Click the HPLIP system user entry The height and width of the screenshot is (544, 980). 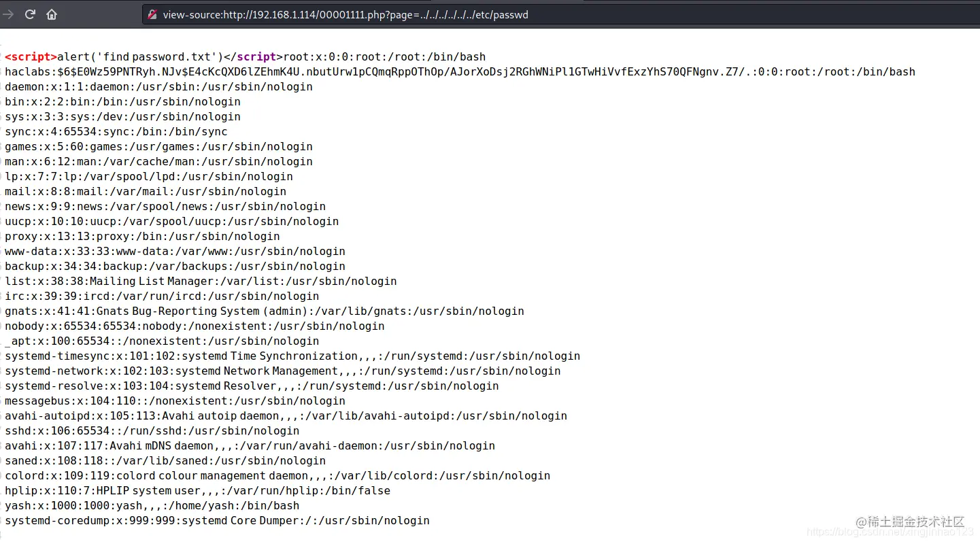pos(197,490)
